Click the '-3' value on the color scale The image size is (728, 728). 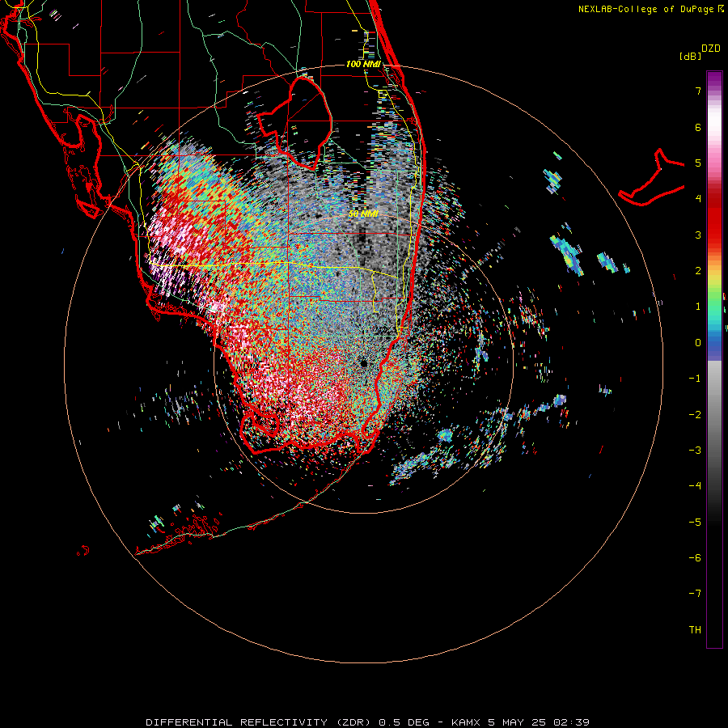[x=695, y=451]
